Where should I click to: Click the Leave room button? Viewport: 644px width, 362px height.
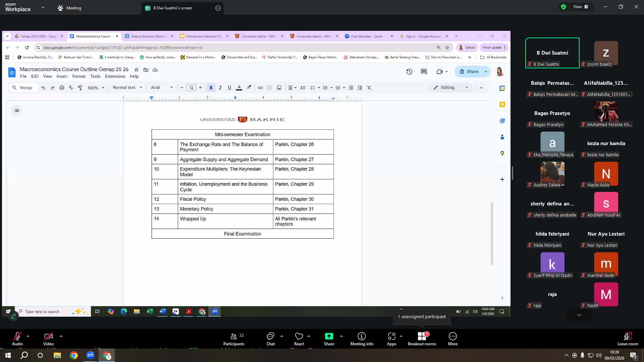pyautogui.click(x=628, y=339)
